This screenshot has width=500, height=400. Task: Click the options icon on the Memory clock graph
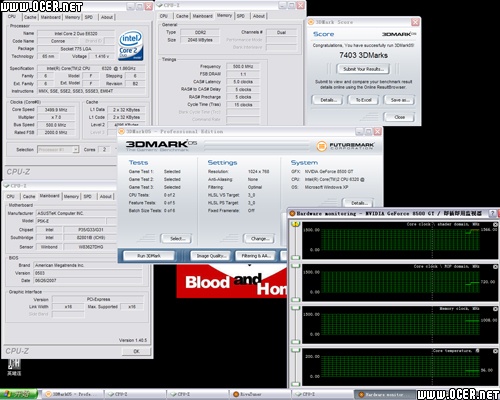click(495, 309)
